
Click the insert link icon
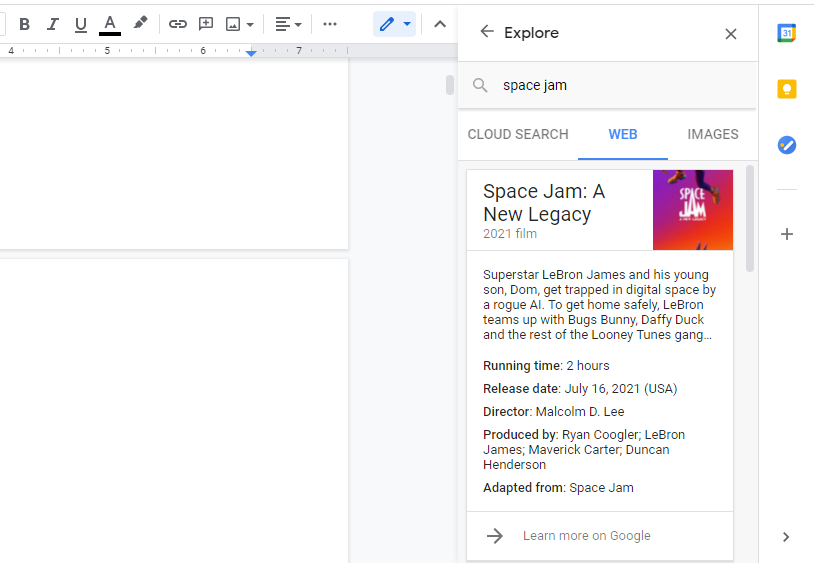click(x=178, y=24)
